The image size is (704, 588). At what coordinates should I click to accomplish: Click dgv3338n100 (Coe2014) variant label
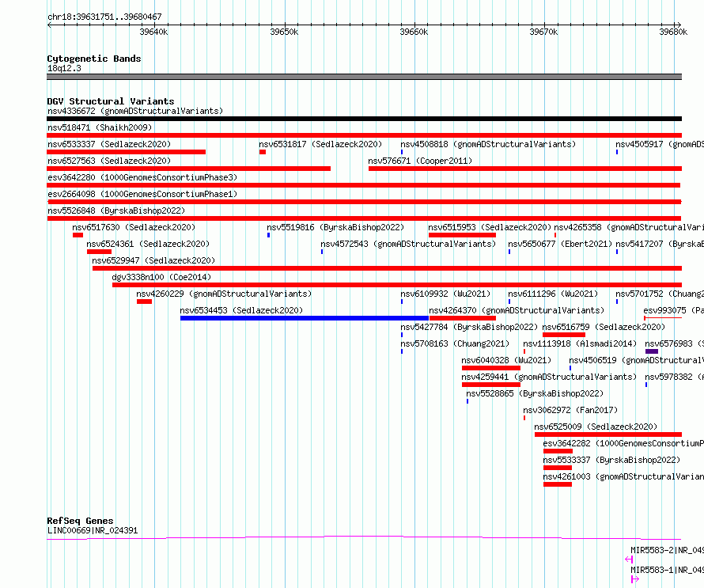coord(161,277)
